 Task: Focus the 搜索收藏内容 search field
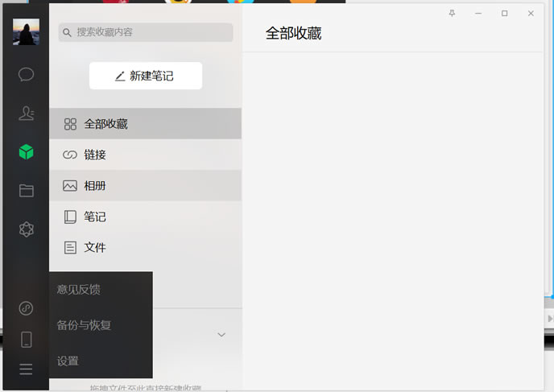click(146, 32)
